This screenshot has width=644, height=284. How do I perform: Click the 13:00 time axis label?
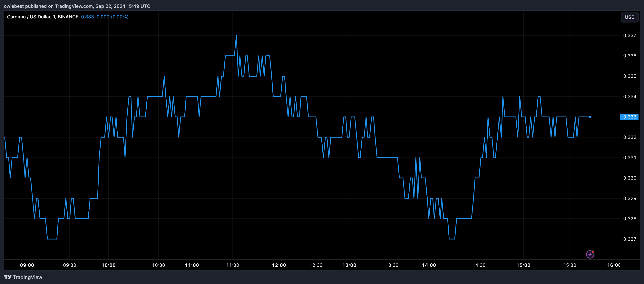click(x=349, y=265)
